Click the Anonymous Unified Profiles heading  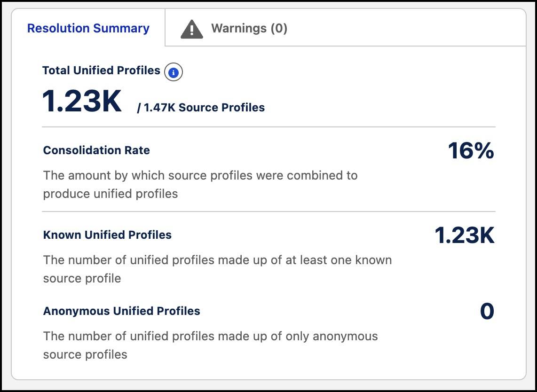click(x=121, y=311)
